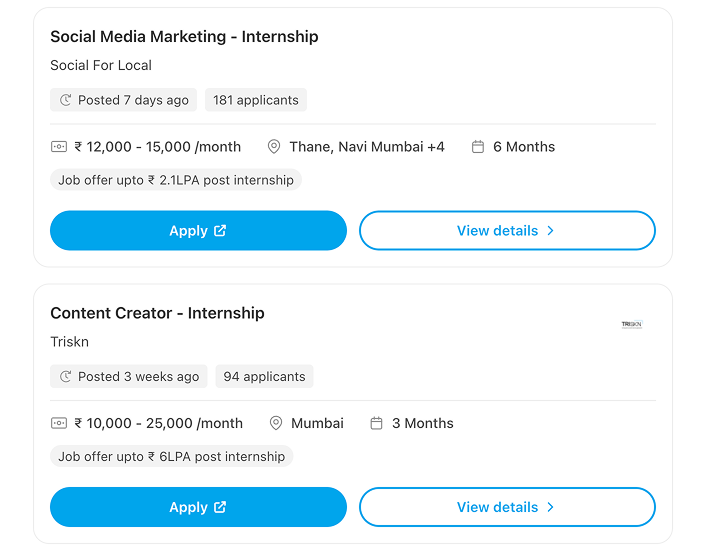Click the clock icon beside Posted 3 weeks ago

[x=66, y=377]
